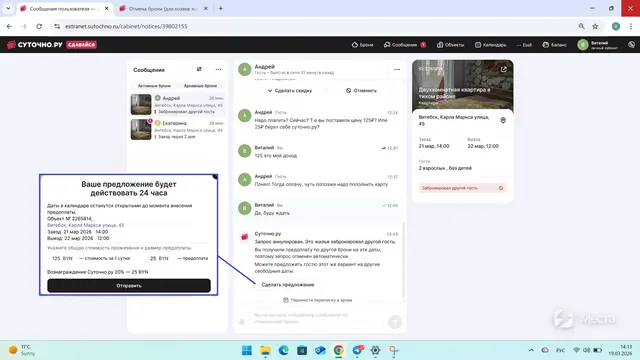The image size is (640, 360).
Task: Expand the 'Ещё' menu in the header
Action: click(524, 45)
